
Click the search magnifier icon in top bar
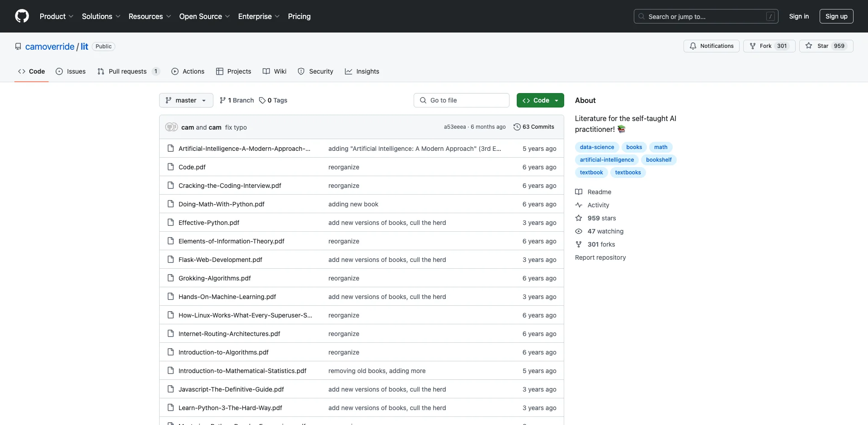(642, 16)
